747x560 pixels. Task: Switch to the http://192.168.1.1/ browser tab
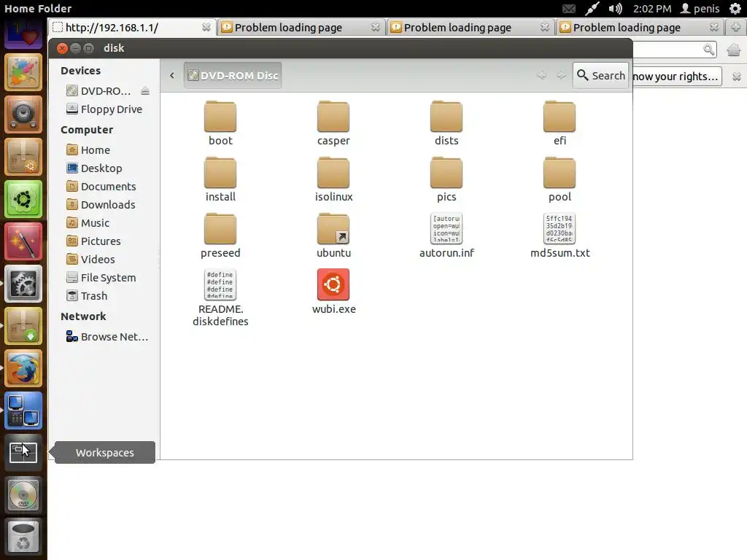click(x=132, y=27)
